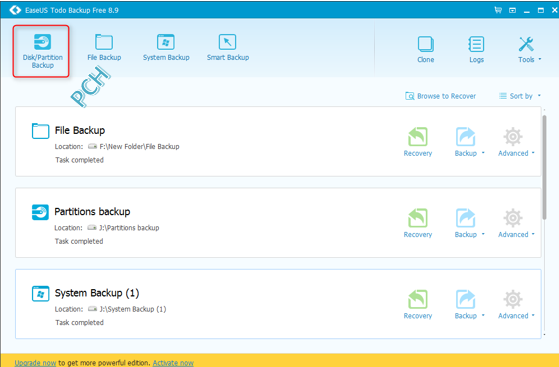
Task: Expand Backup arrow in System Backup (1) row
Action: pyautogui.click(x=483, y=315)
